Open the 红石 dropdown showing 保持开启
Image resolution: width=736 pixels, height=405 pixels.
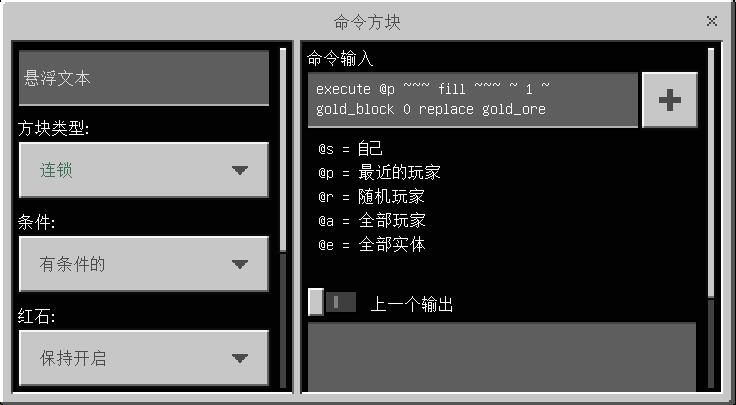click(144, 358)
